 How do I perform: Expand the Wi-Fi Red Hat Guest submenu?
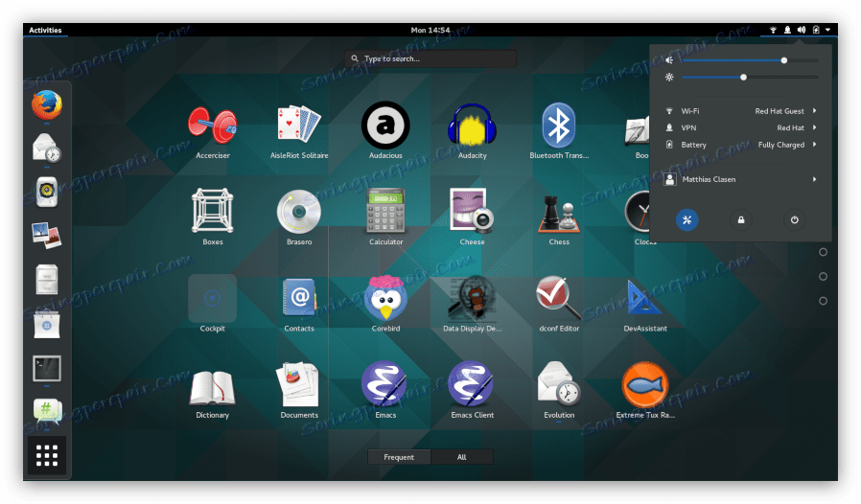(x=741, y=111)
